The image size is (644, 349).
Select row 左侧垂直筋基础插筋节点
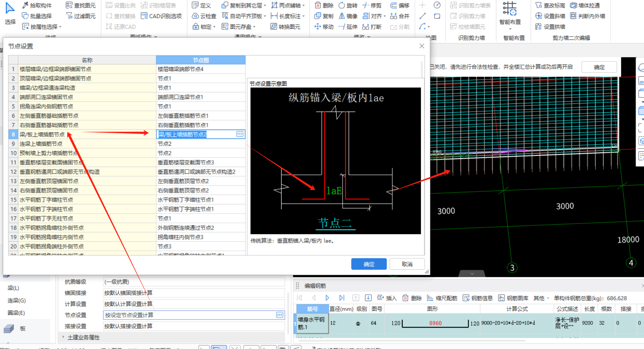coord(87,116)
